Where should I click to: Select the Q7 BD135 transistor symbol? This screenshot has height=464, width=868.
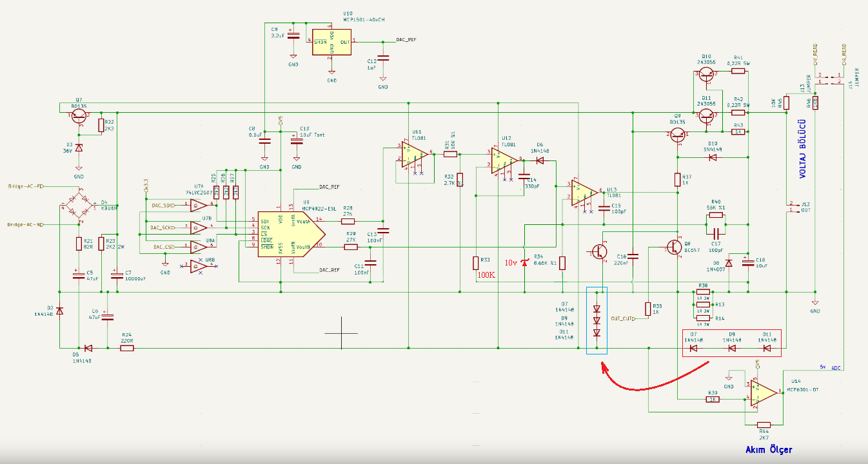pyautogui.click(x=79, y=115)
